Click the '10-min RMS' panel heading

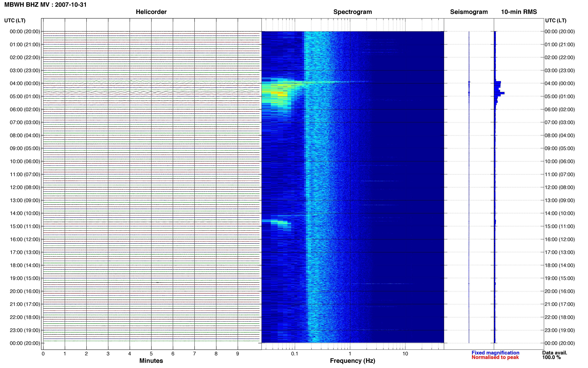coord(519,12)
